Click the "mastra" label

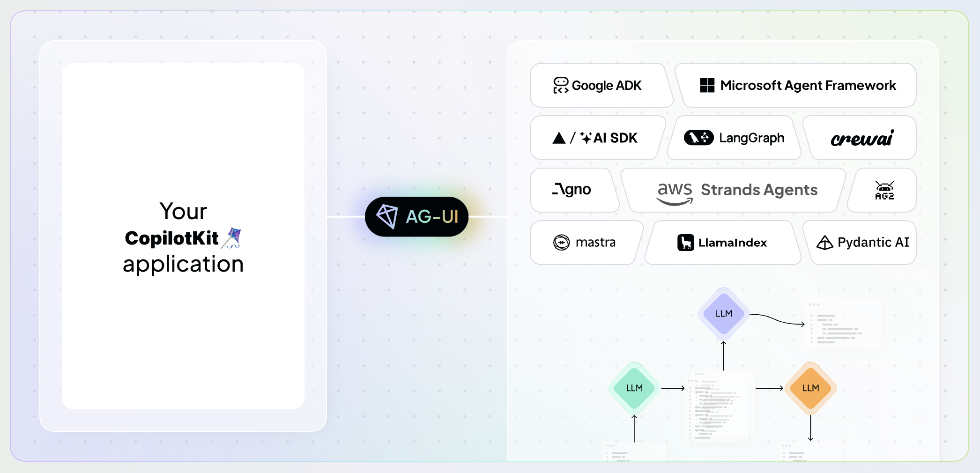point(595,242)
